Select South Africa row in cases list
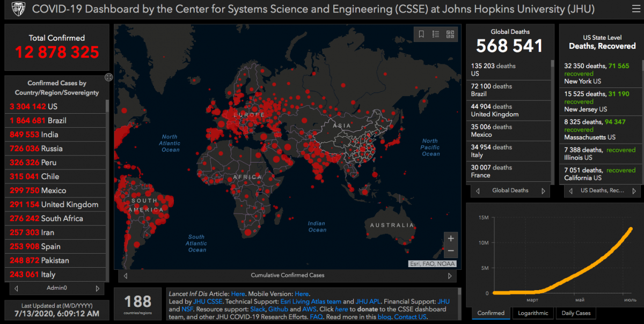 click(56, 218)
